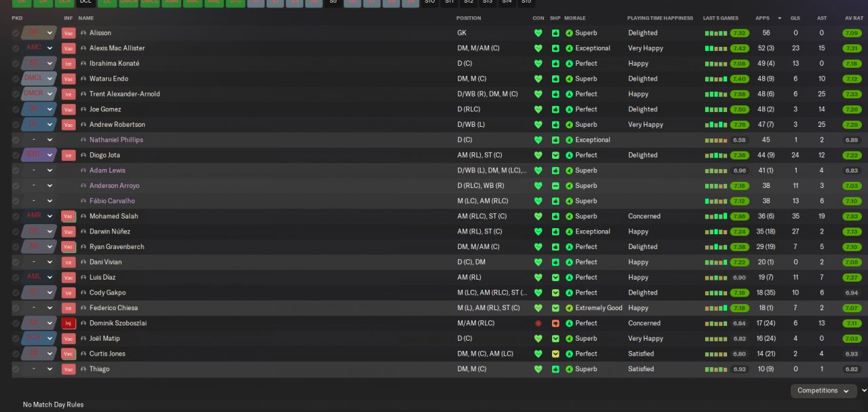Click Cody Gakpo's match sharpness icon
This screenshot has width=868, height=412.
click(x=555, y=293)
